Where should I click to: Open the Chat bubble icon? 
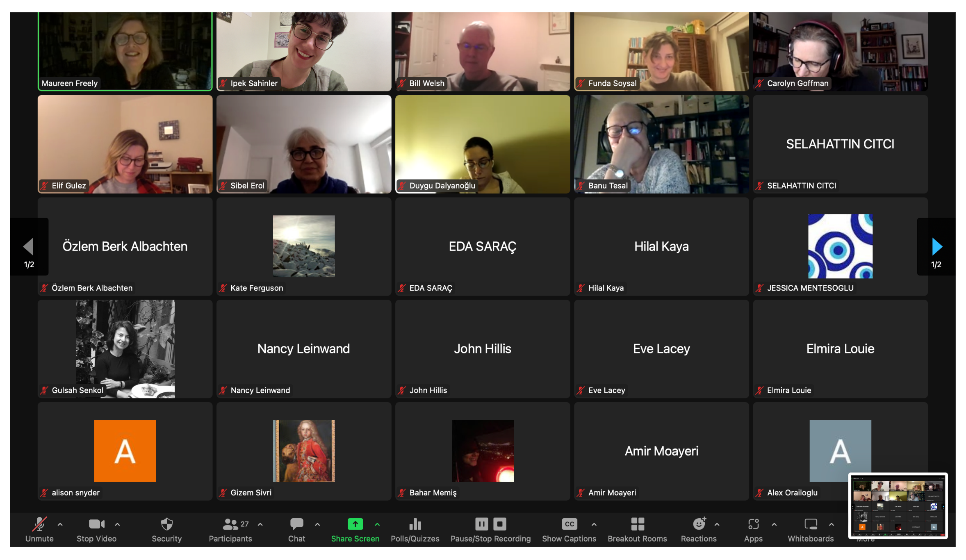pyautogui.click(x=296, y=524)
